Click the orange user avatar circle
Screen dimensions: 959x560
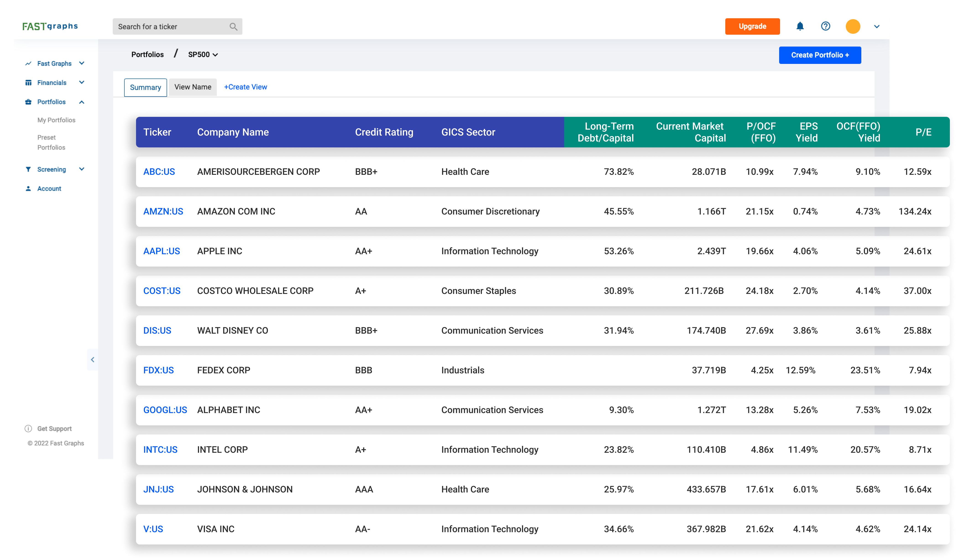(853, 26)
